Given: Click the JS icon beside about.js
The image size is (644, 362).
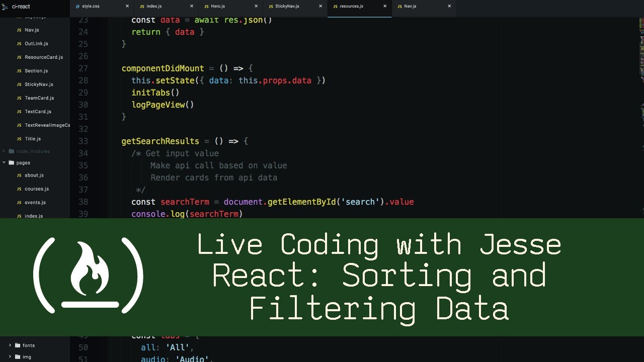Looking at the screenshot, I should click(x=19, y=175).
